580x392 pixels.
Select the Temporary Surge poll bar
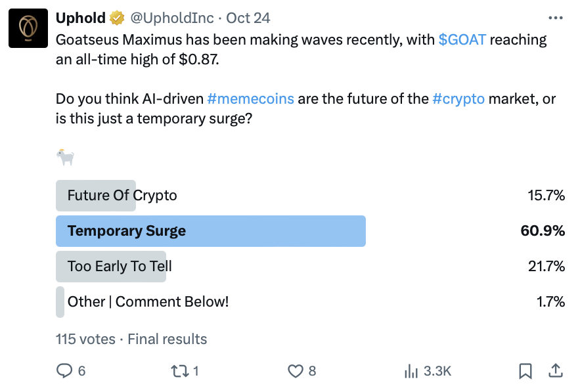tap(310, 230)
